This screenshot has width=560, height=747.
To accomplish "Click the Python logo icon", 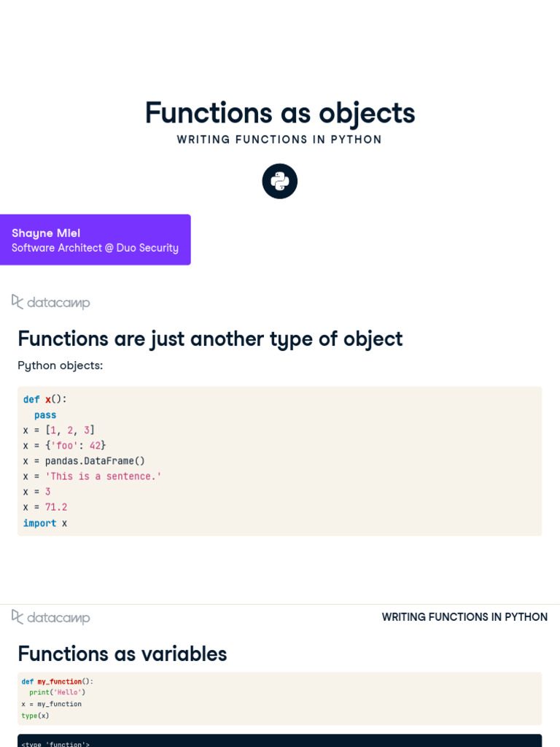I will [x=280, y=181].
